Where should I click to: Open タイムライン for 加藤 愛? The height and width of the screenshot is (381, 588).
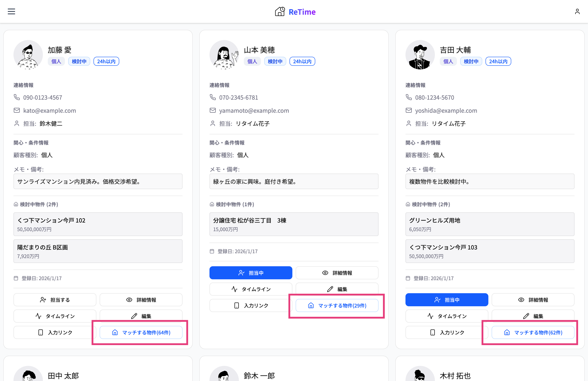pyautogui.click(x=55, y=316)
